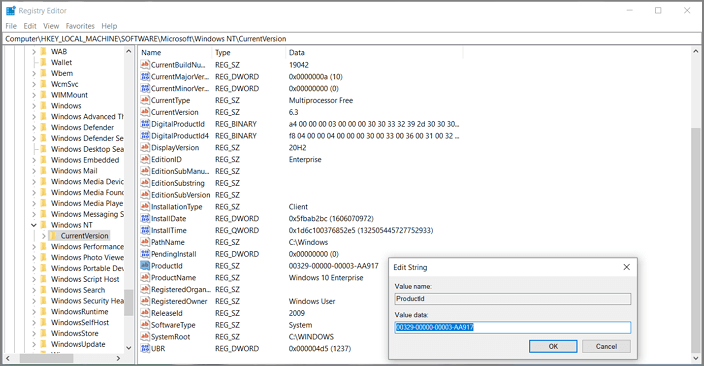The width and height of the screenshot is (704, 366).
Task: Cancel the Edit String dialog
Action: point(606,346)
